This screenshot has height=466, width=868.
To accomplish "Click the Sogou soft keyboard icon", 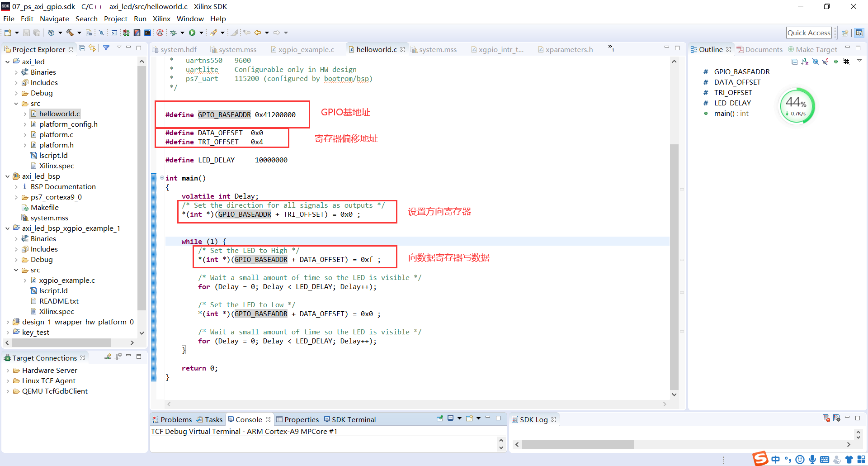I will [x=825, y=459].
